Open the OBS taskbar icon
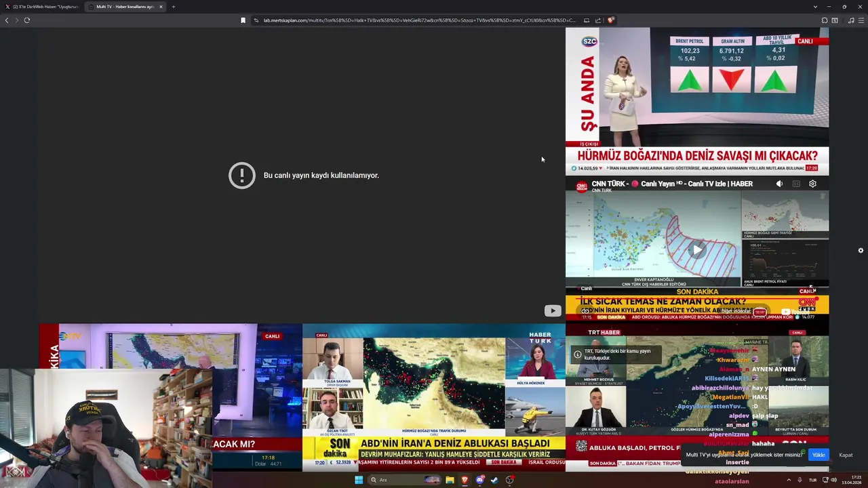This screenshot has height=488, width=868. pos(509,480)
